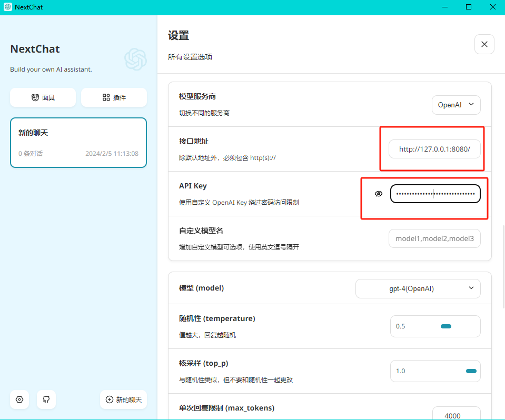Open the Masks (面具) page
Image resolution: width=505 pixels, height=420 pixels.
(x=43, y=97)
